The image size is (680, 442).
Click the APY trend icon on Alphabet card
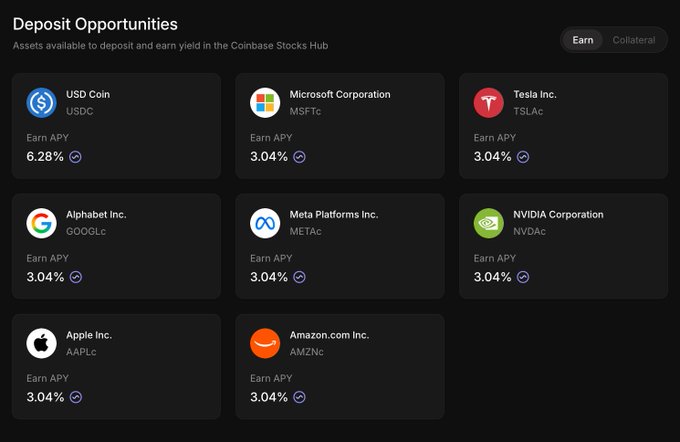pos(76,277)
